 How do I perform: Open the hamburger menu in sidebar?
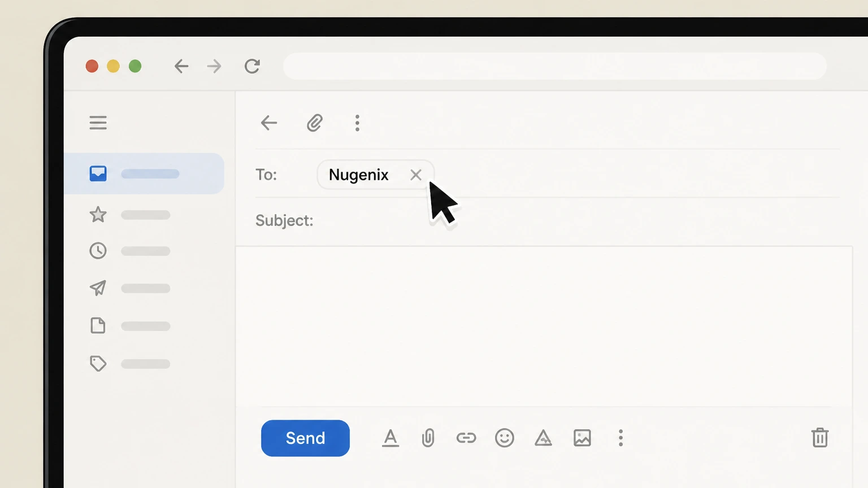click(x=98, y=123)
